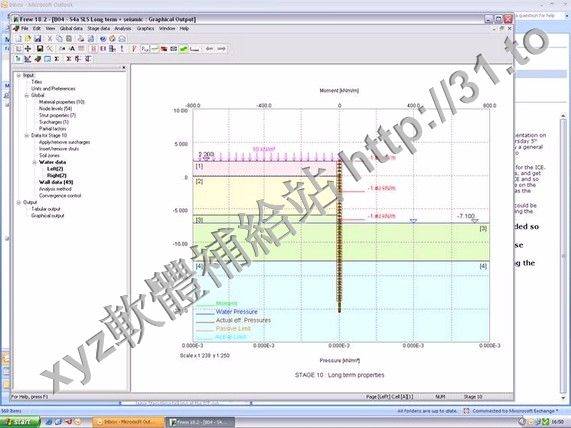
Task: Select Material properties (10) tree item
Action: pyautogui.click(x=62, y=102)
